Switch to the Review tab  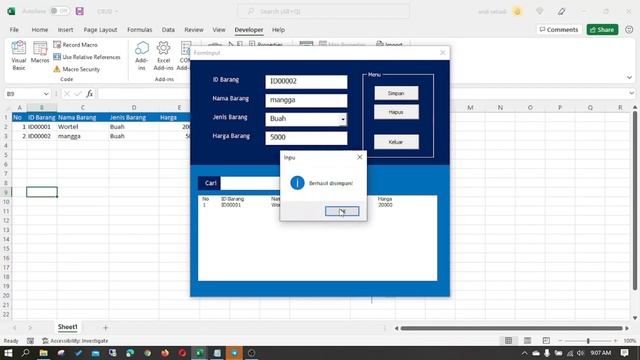click(x=194, y=30)
